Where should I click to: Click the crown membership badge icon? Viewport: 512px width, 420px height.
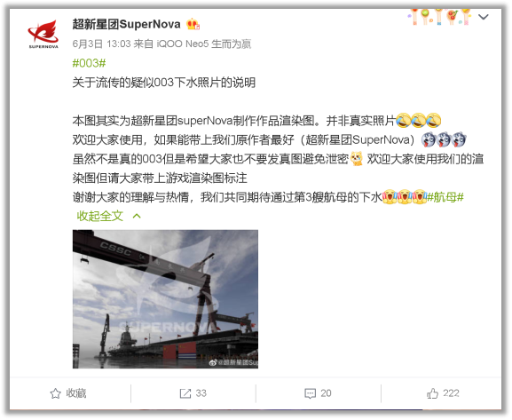pos(193,25)
